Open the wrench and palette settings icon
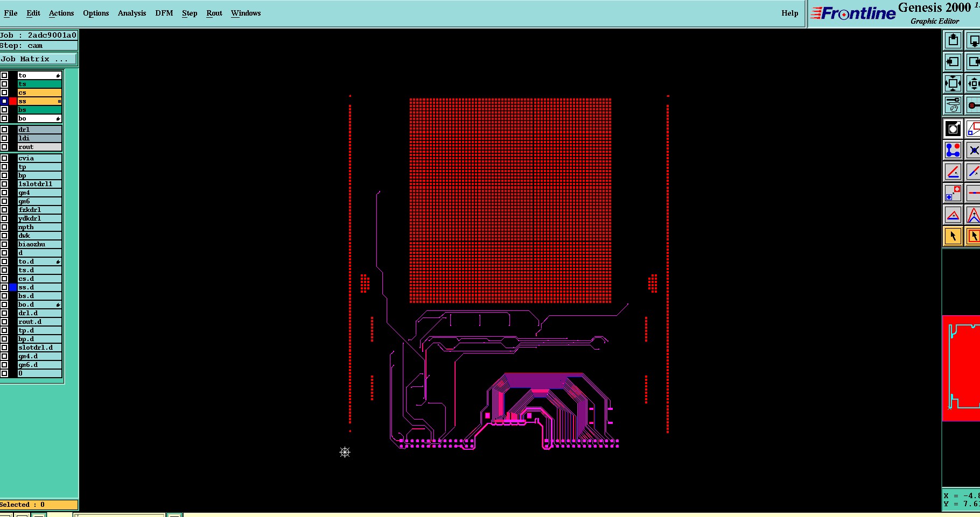980x517 pixels. coord(953,105)
